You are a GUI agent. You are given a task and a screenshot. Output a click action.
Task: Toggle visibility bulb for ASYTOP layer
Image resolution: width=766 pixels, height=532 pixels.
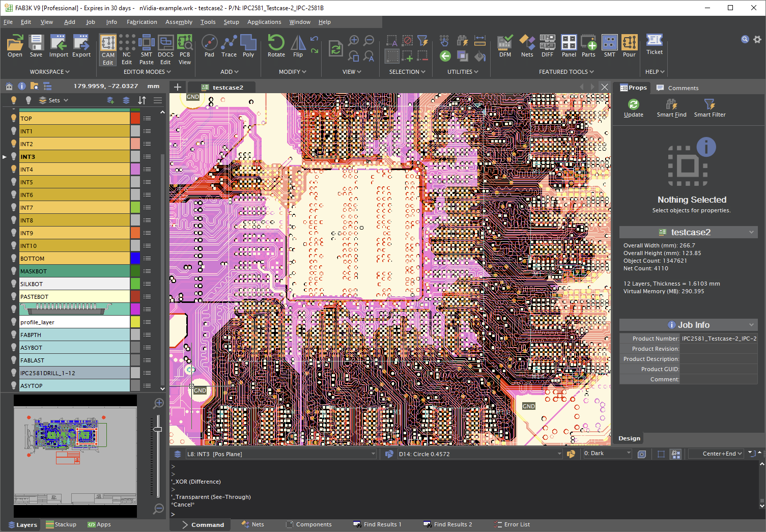point(14,385)
